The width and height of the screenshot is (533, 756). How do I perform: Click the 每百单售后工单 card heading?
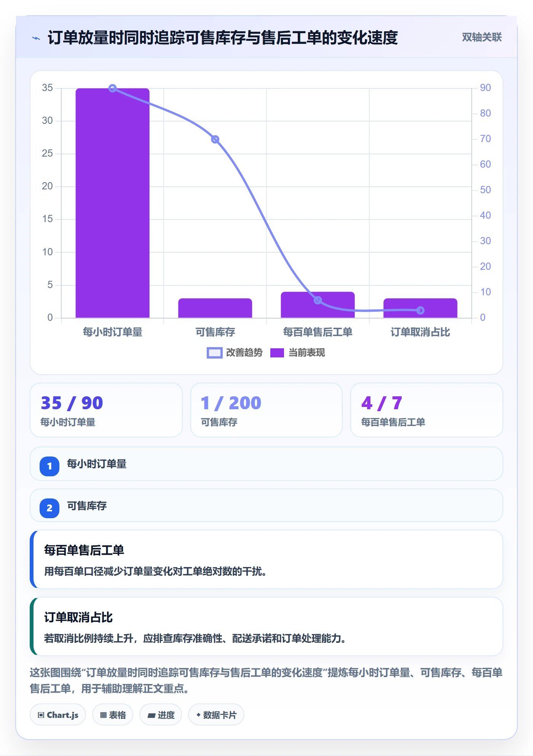(84, 550)
